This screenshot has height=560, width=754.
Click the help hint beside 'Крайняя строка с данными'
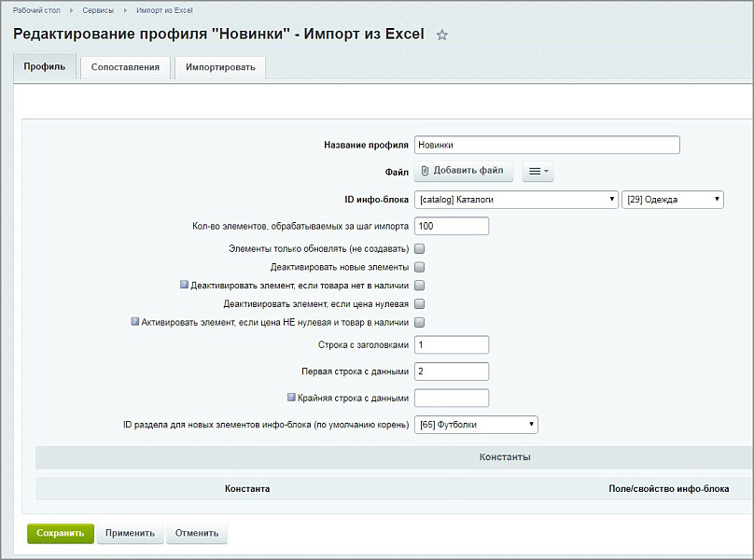pos(292,397)
